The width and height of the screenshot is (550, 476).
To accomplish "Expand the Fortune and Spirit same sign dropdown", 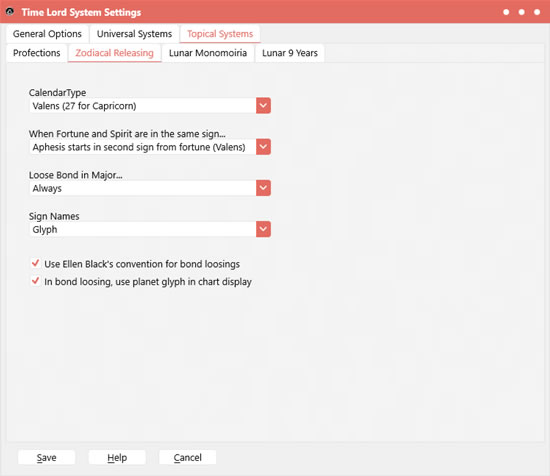I will [x=263, y=147].
